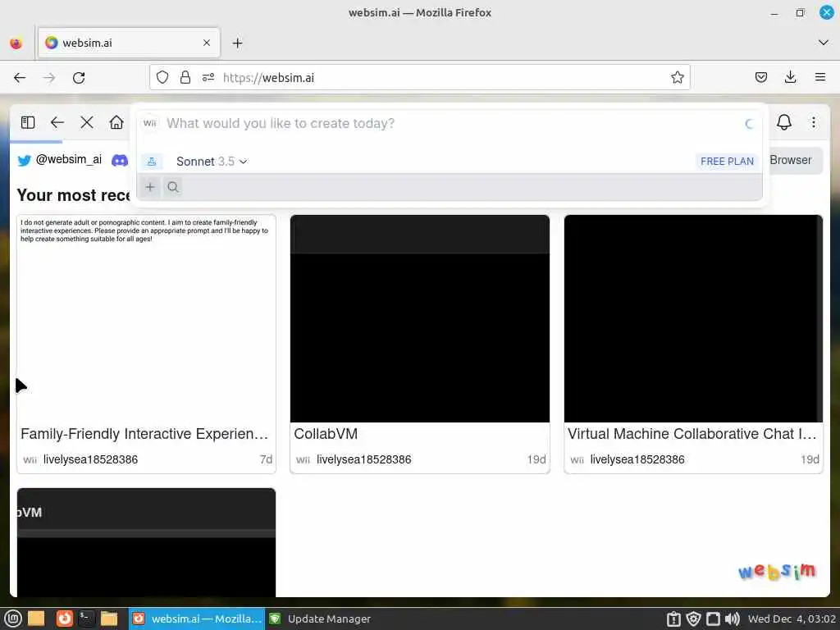
Task: Click the magnifier search icon under prompt
Action: point(172,187)
